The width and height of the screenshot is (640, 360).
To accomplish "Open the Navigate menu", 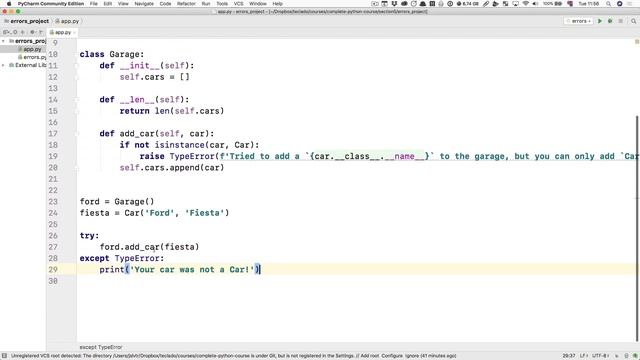I will 144,3.
